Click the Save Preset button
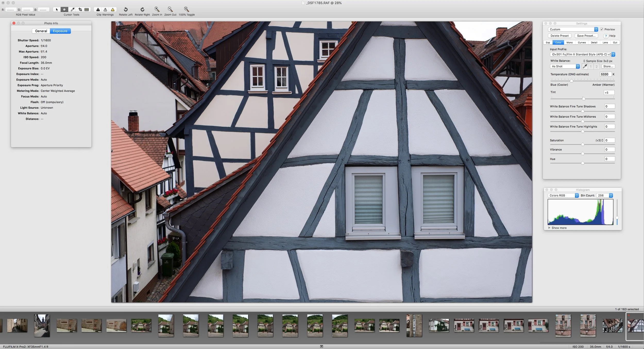This screenshot has height=349, width=644. point(586,36)
